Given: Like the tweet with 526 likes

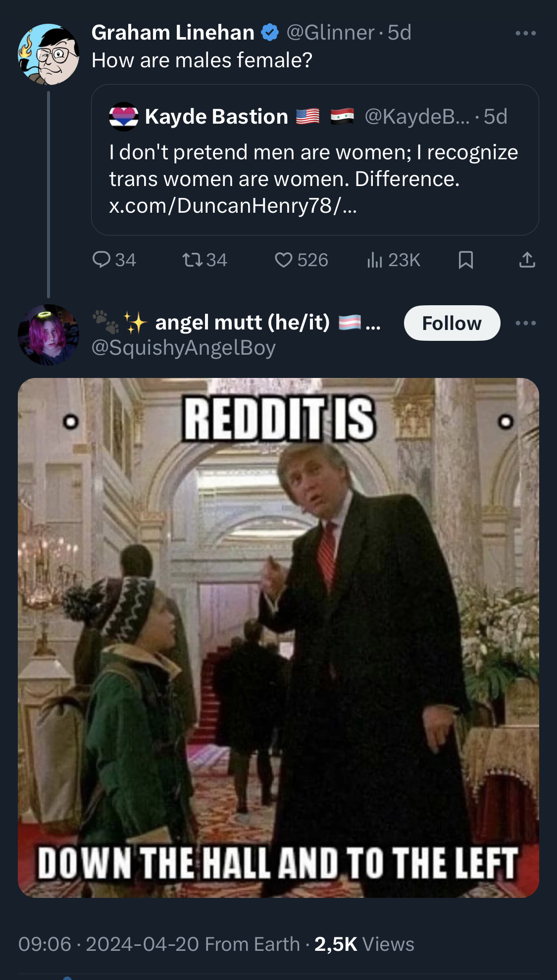Looking at the screenshot, I should [x=301, y=260].
